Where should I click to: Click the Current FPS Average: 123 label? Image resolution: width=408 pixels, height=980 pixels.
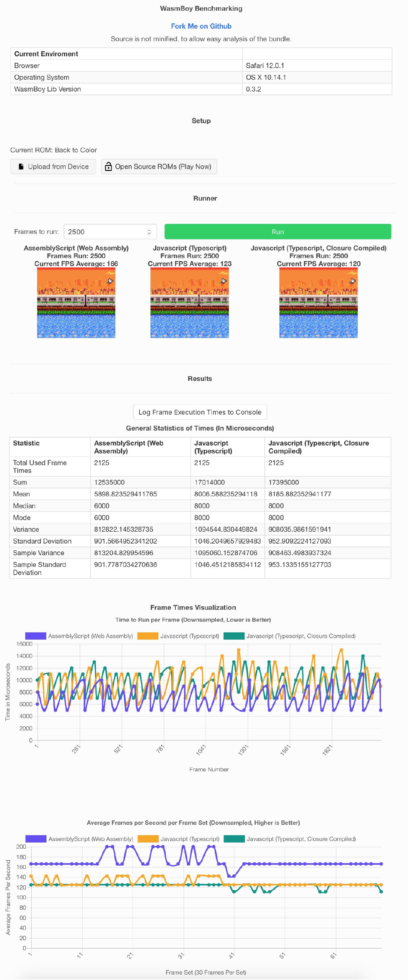point(189,264)
